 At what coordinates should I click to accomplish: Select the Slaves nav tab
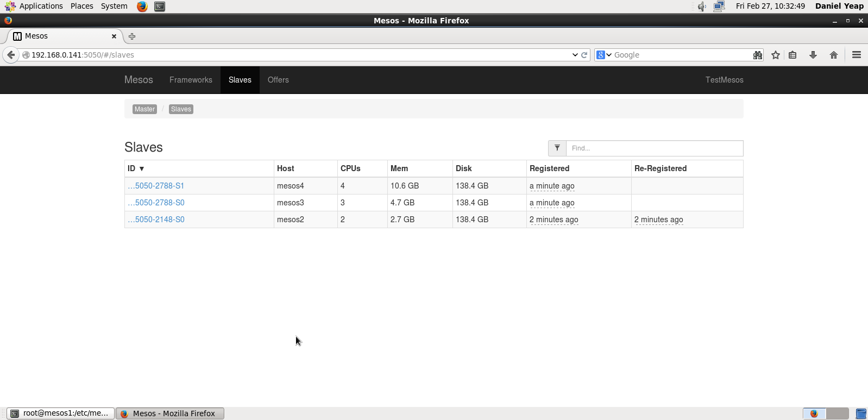(240, 80)
